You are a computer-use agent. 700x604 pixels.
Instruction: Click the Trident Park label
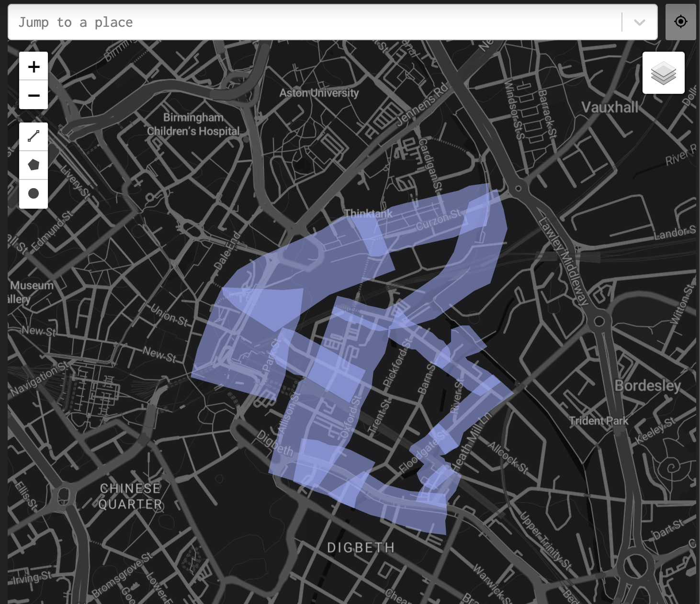(x=598, y=421)
